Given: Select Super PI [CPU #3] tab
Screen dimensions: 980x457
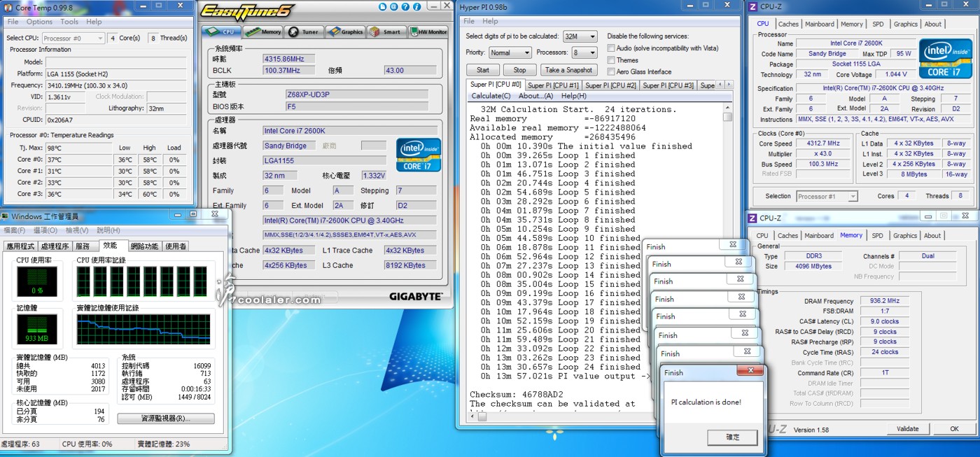Looking at the screenshot, I should [668, 85].
